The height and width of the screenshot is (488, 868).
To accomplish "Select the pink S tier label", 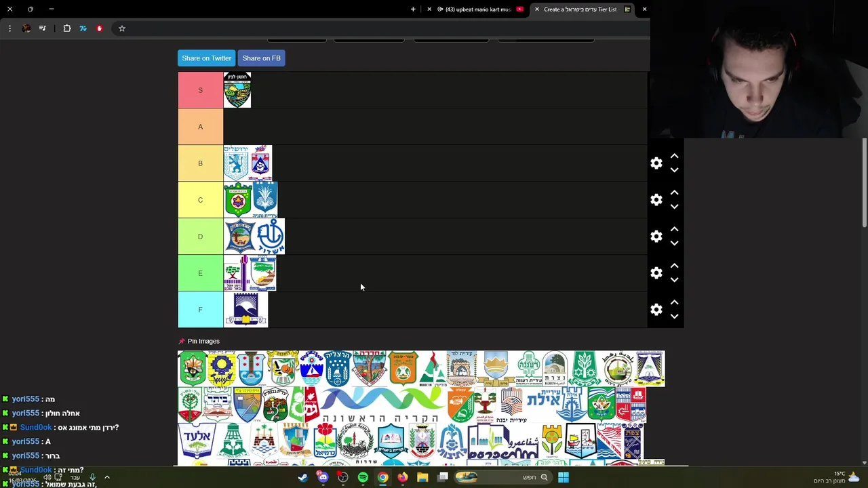I will (200, 90).
